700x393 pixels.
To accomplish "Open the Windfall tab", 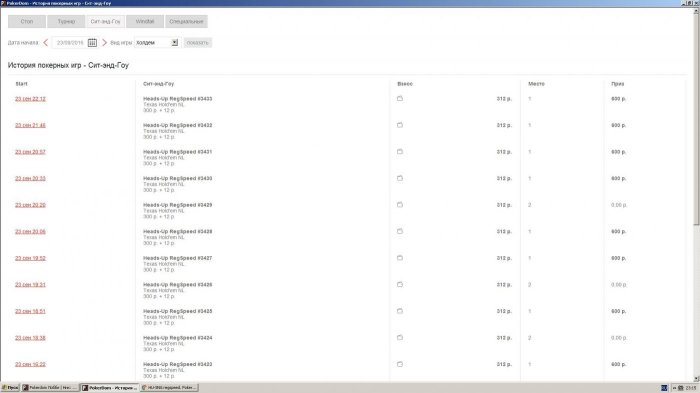I will coord(145,21).
